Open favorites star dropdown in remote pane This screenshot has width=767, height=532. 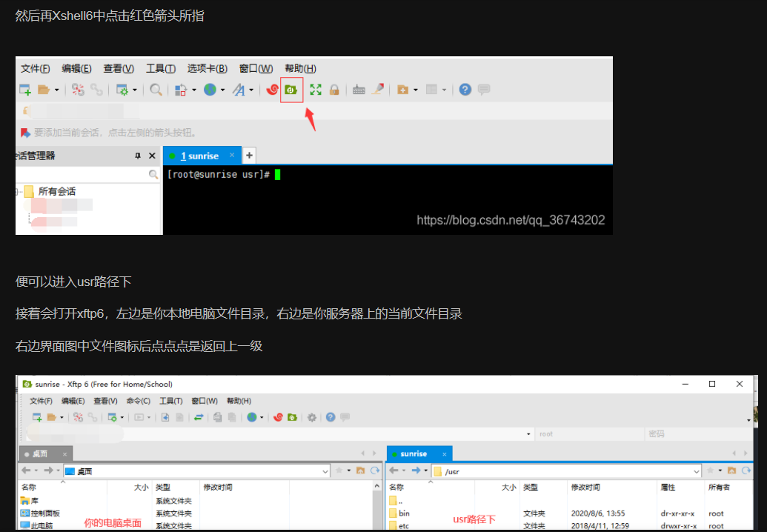(x=720, y=471)
